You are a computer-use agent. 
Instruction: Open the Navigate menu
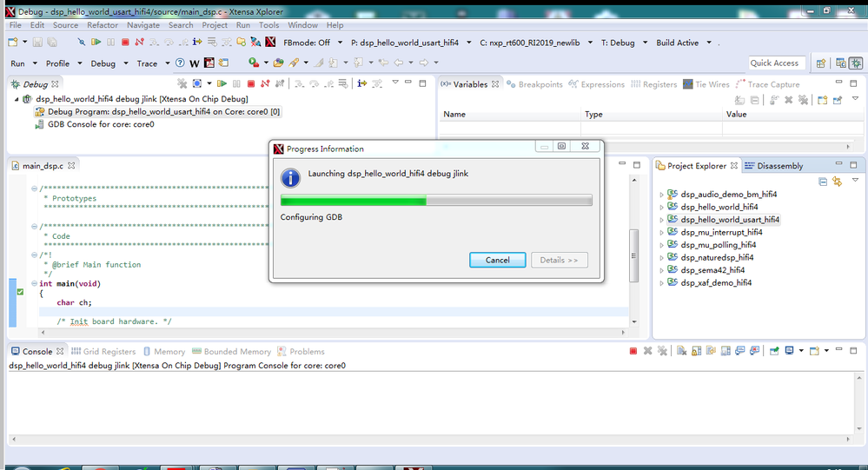(x=142, y=25)
